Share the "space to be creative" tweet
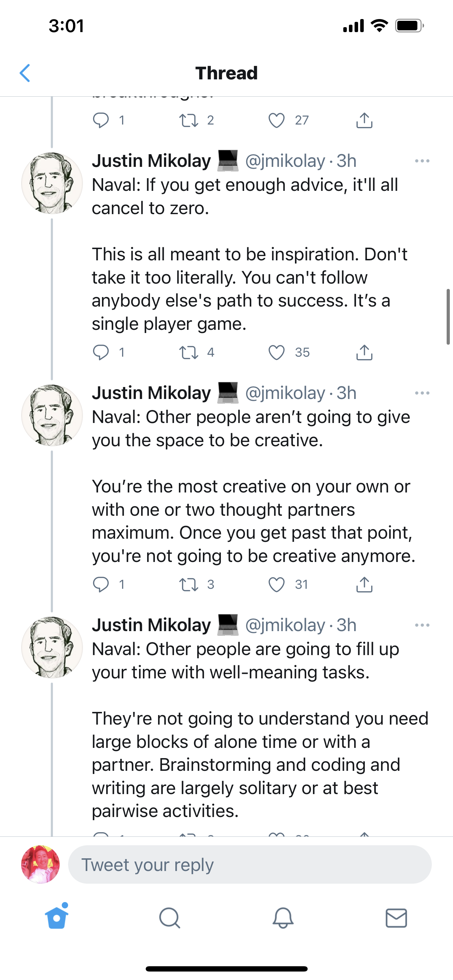 (x=364, y=585)
